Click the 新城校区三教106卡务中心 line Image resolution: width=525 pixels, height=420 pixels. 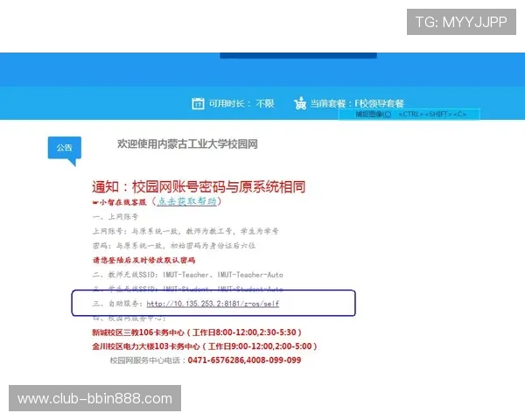[197, 332]
